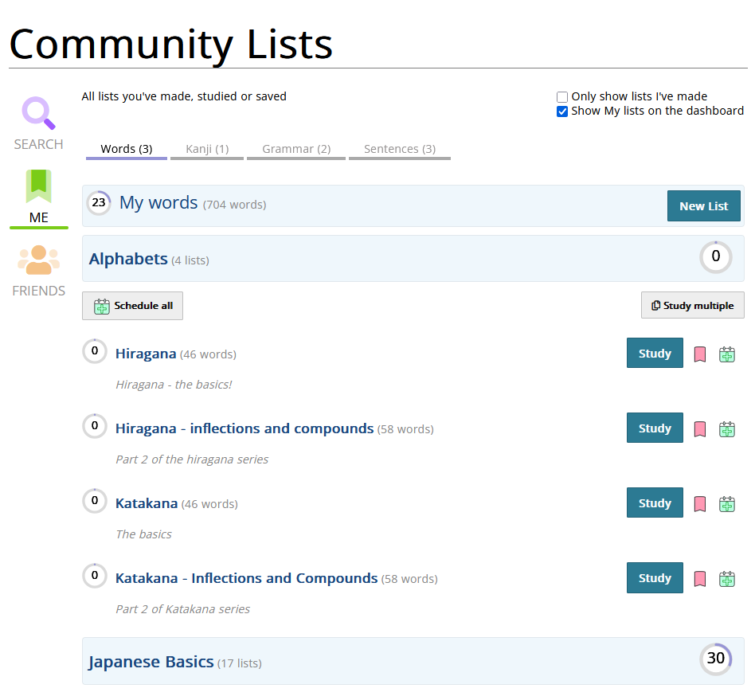
Task: Select the ME bookmark icon in sidebar
Action: point(38,187)
